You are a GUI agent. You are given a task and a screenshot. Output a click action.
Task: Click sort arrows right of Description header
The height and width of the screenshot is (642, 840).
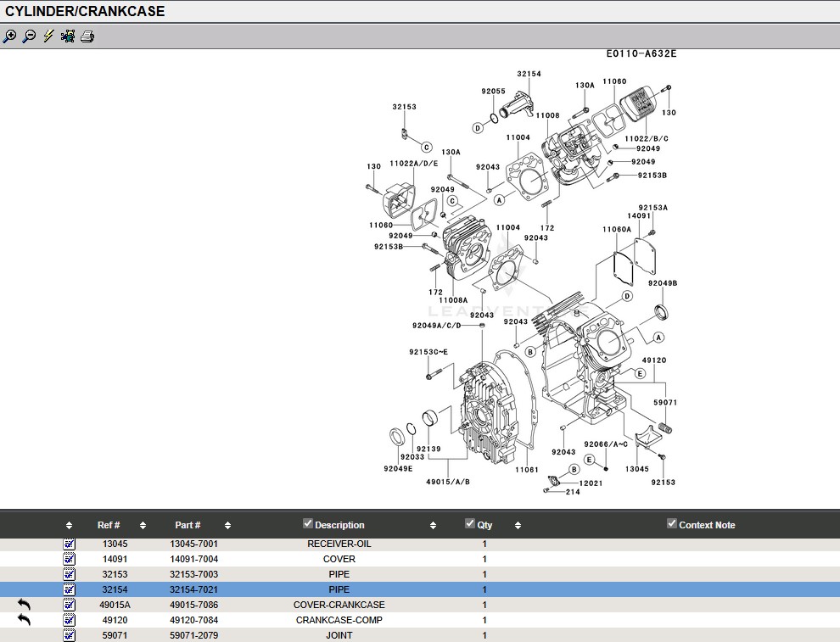coord(433,526)
